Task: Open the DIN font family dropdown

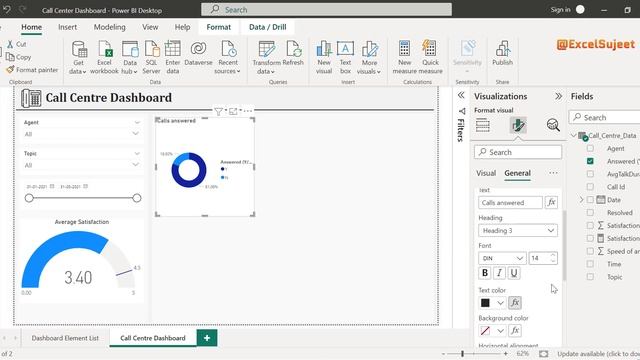Action: [502, 258]
